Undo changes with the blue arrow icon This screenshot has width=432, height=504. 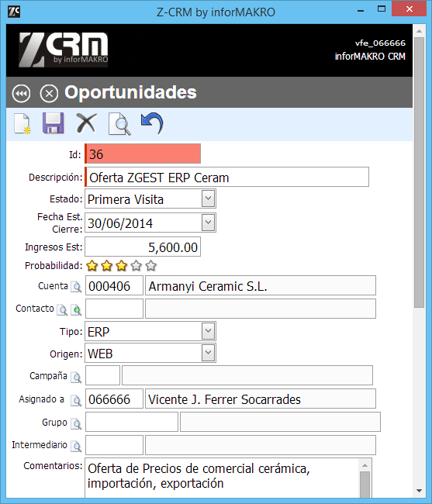point(152,123)
